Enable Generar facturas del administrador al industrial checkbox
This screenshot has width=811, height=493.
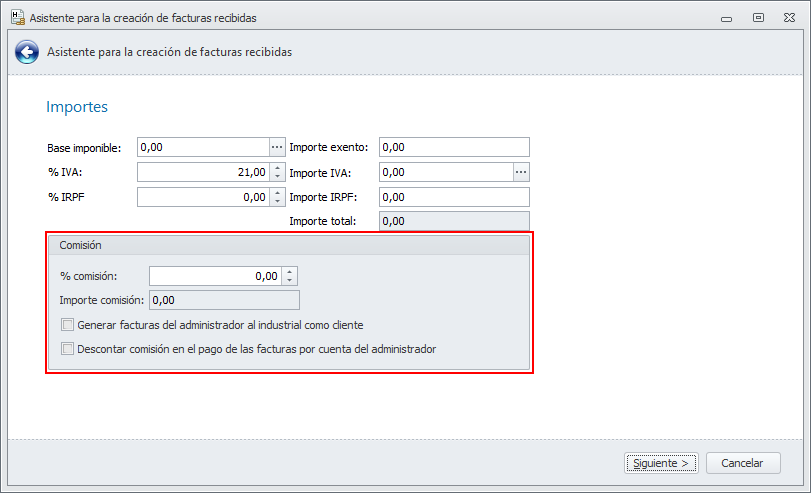point(67,325)
